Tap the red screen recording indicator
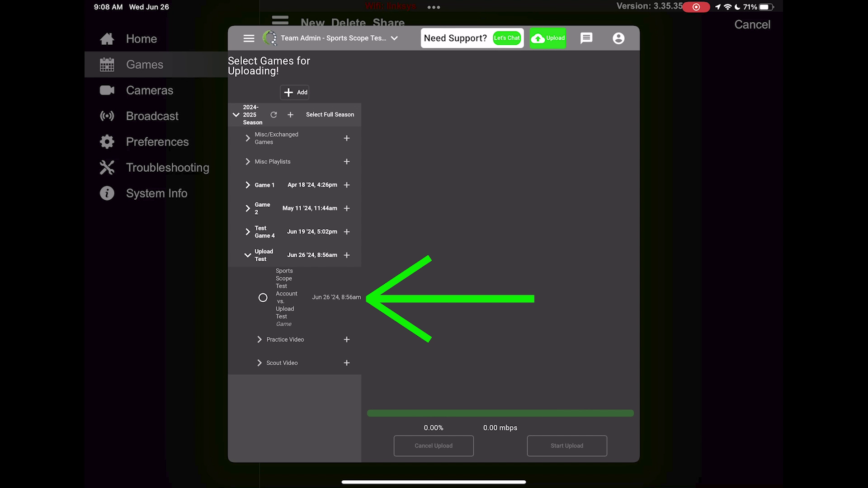868x488 pixels. [x=696, y=7]
